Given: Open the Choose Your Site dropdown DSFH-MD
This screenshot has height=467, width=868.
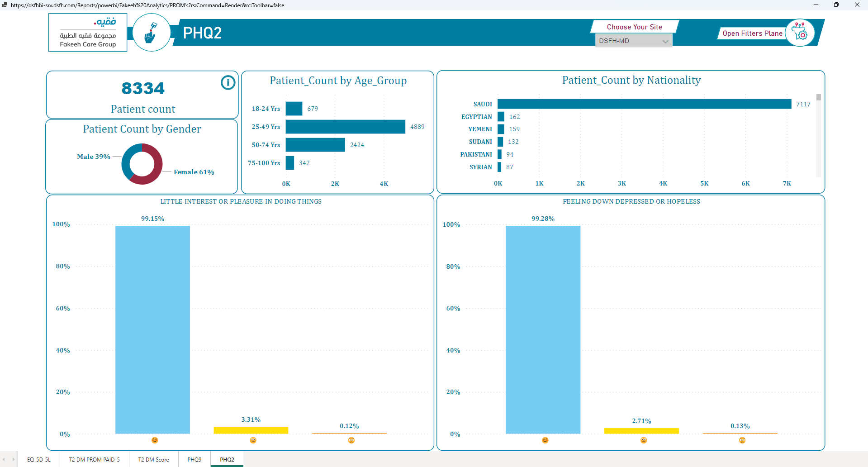Looking at the screenshot, I should coord(634,41).
